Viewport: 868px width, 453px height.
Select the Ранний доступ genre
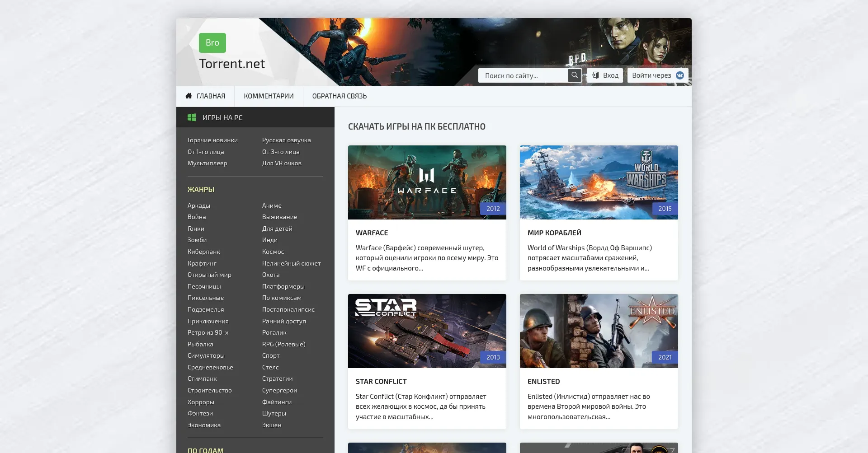[284, 322]
